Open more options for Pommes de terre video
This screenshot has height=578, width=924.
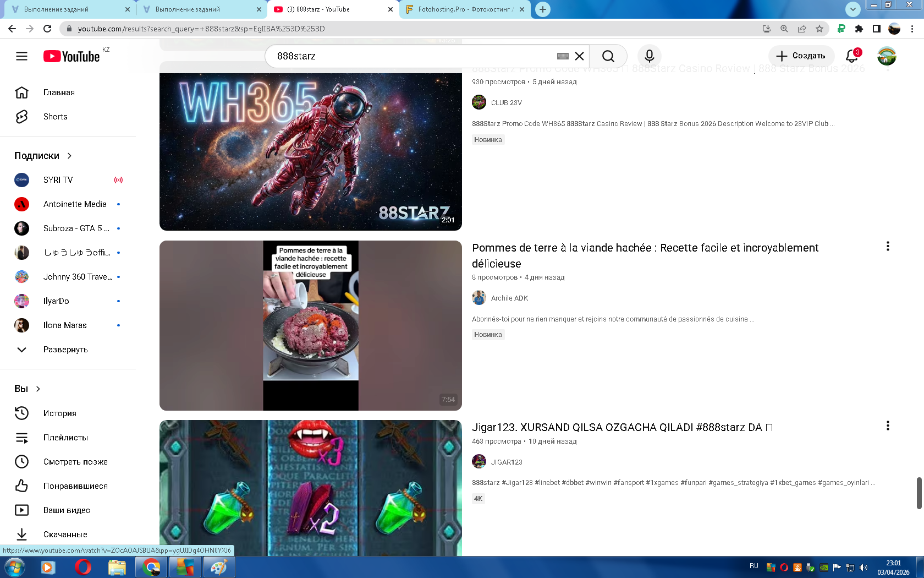(888, 246)
